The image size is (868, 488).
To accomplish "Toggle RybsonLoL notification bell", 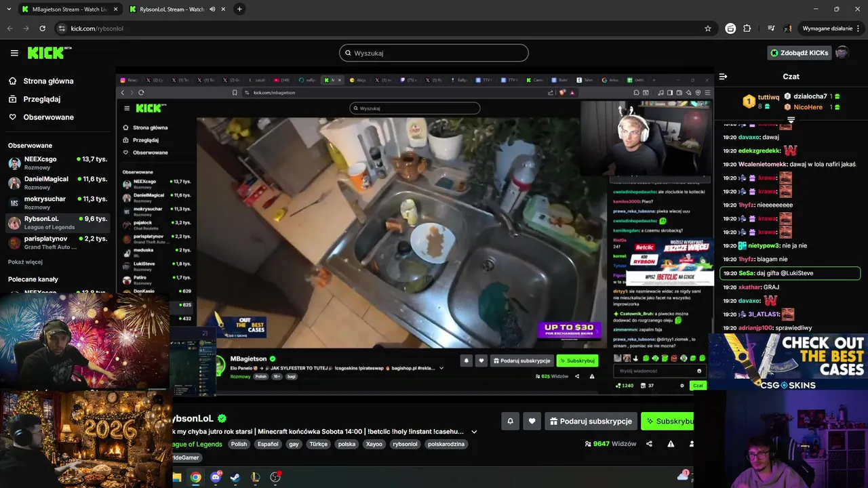I will click(511, 421).
